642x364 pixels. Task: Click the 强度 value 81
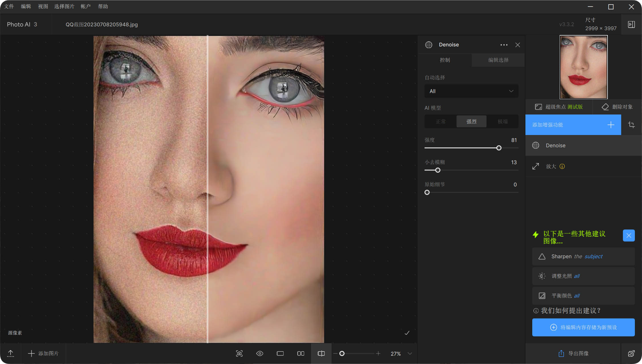514,140
